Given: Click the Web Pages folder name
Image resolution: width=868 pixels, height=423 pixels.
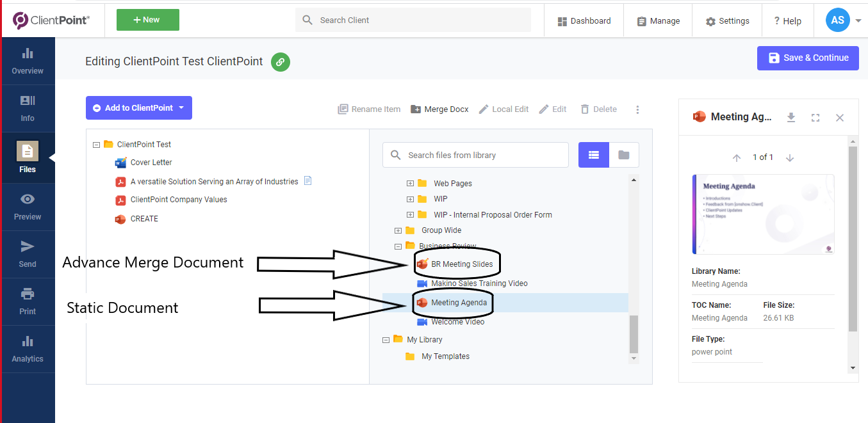Looking at the screenshot, I should point(453,184).
